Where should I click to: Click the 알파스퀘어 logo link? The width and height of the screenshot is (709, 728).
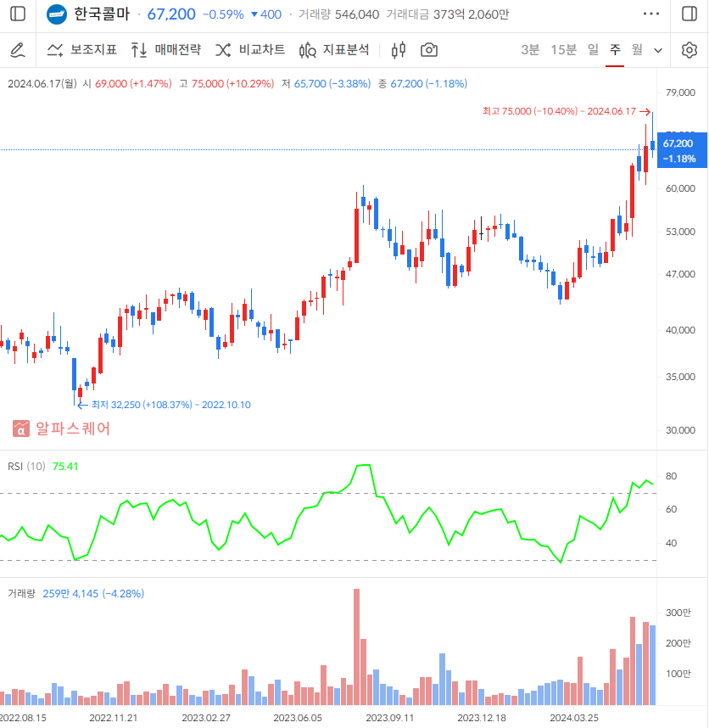[x=61, y=428]
